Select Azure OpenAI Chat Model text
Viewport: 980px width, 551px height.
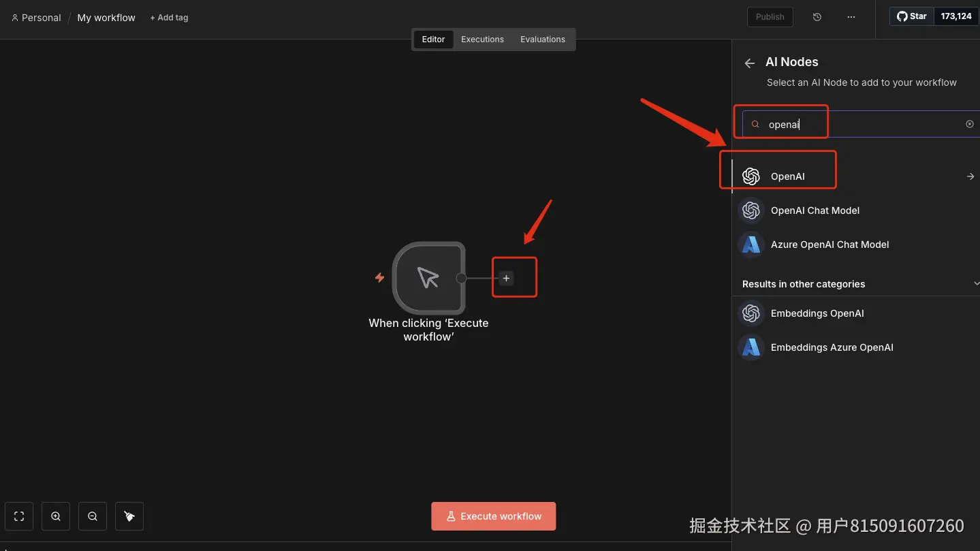point(830,245)
